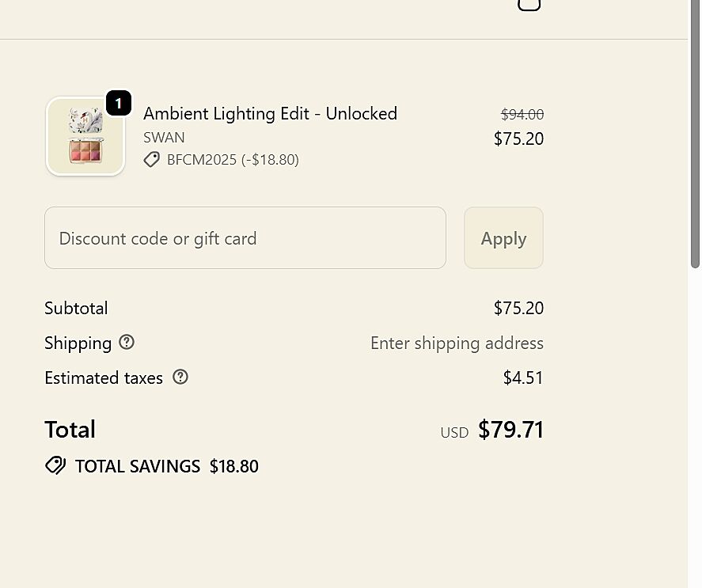Click the quantity badge showing 1
Viewport: 702px width, 588px height.
tap(118, 103)
